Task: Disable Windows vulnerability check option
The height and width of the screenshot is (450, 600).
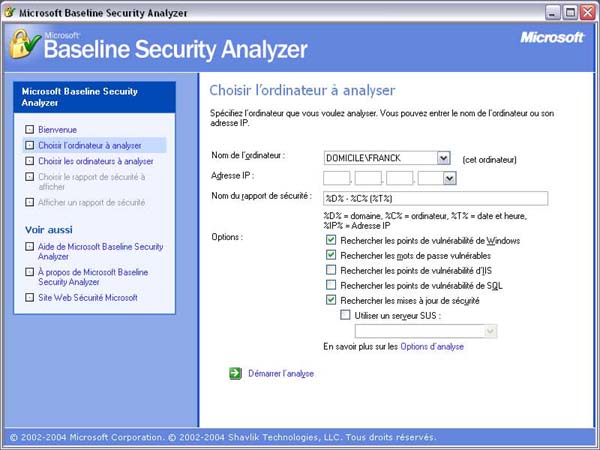Action: pos(332,241)
